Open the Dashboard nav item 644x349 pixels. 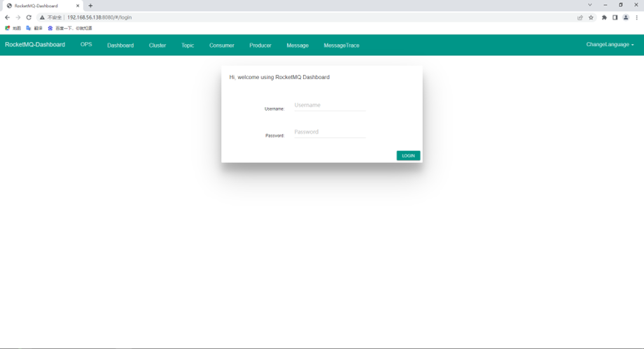coord(120,45)
